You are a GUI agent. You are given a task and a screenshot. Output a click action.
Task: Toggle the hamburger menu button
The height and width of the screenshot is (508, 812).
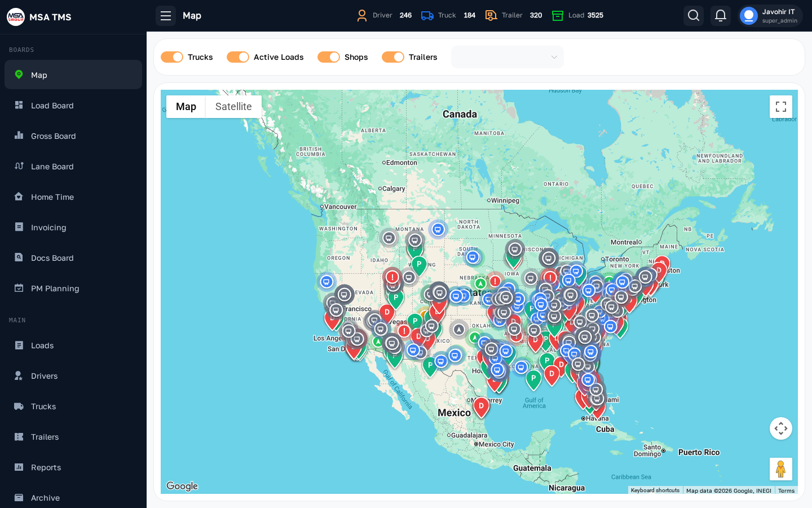[x=166, y=16]
